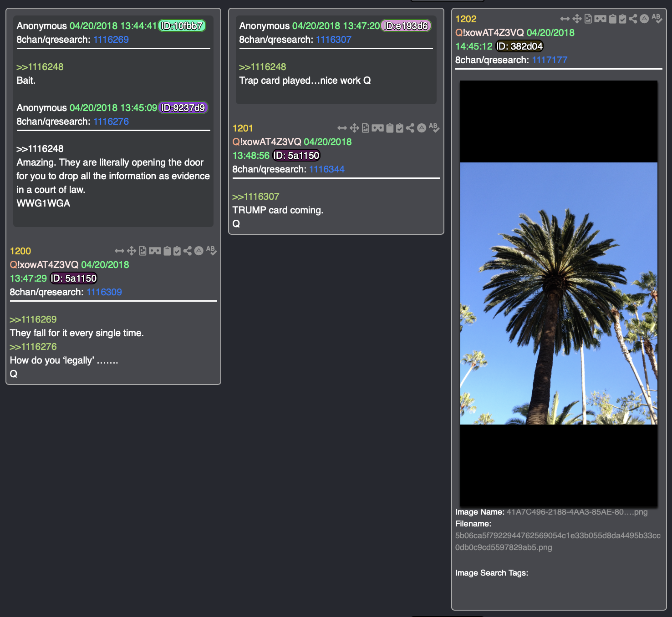Follow the >>1116248 reference above 'Bait.'
Viewport: 672px width, 617px height.
[40, 67]
